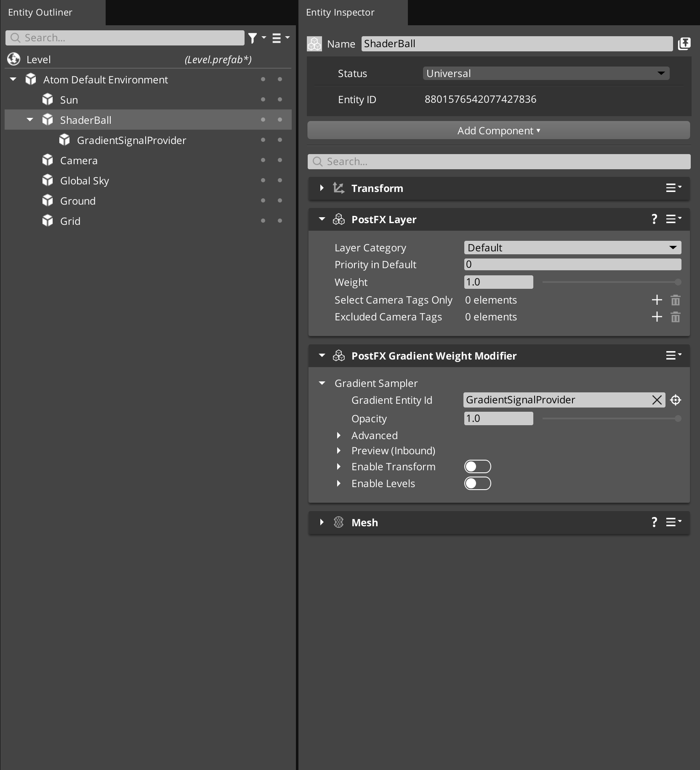Enable the Enable Levels toggle
The height and width of the screenshot is (770, 700).
(x=478, y=483)
